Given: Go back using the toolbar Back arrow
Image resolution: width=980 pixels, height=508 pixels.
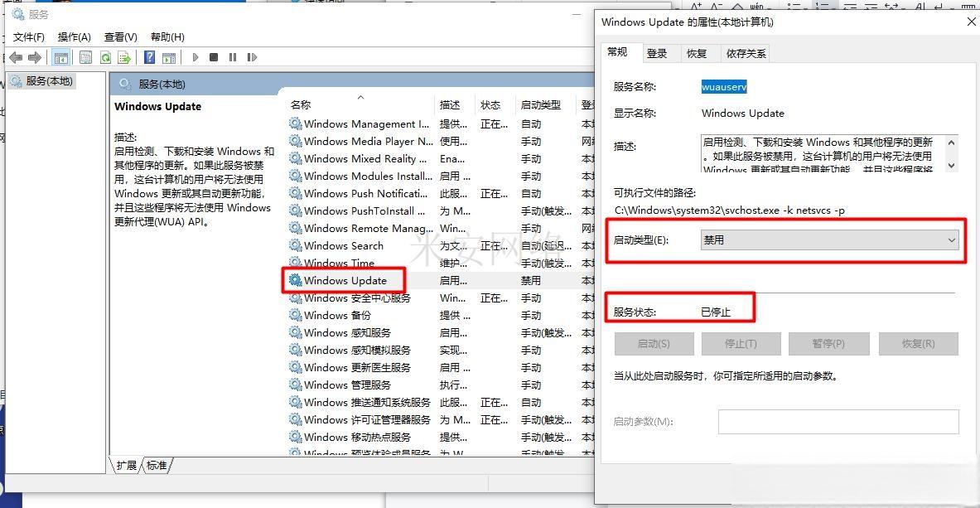Looking at the screenshot, I should 16,57.
